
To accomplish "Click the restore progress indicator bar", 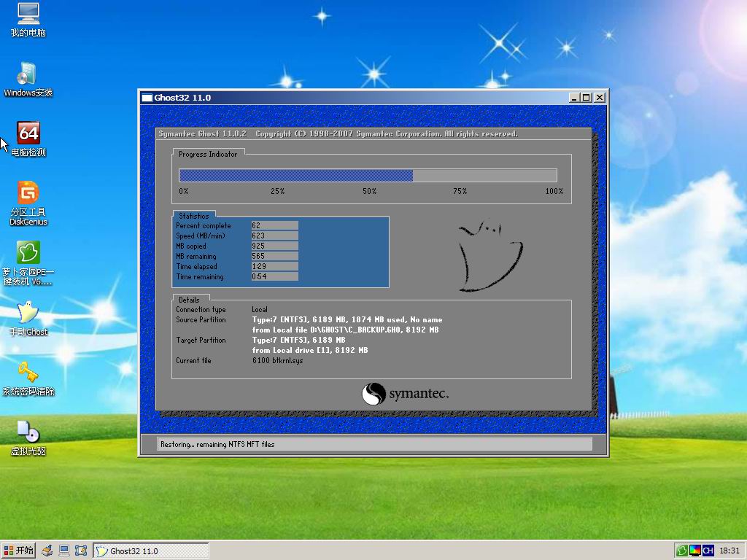I will tap(368, 176).
